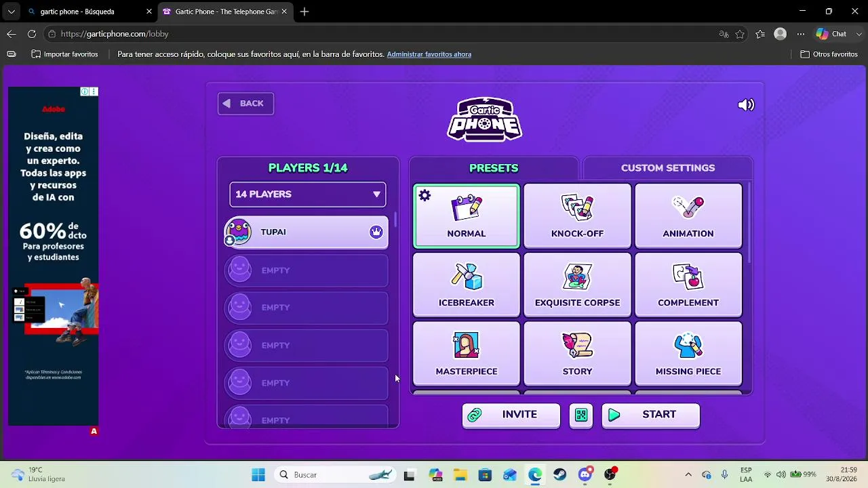Mute the game sound with speaker icon

pos(746,104)
